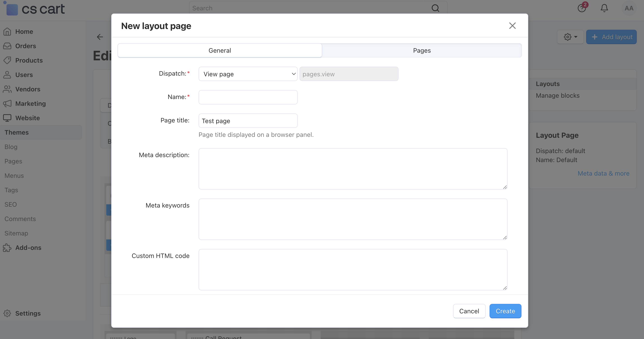Viewport: 644px width, 339px height.
Task: Open the Comments sidebar item
Action: pos(20,219)
